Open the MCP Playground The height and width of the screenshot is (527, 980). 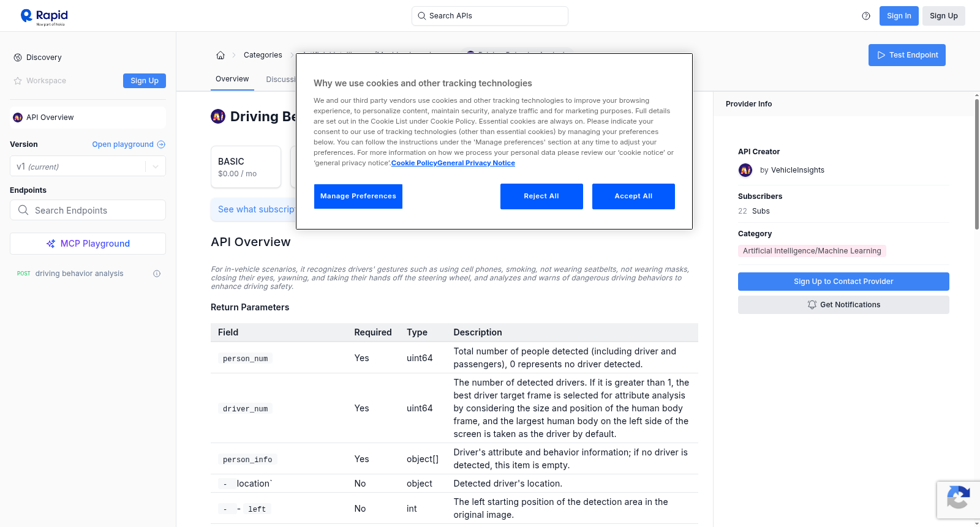tap(88, 244)
